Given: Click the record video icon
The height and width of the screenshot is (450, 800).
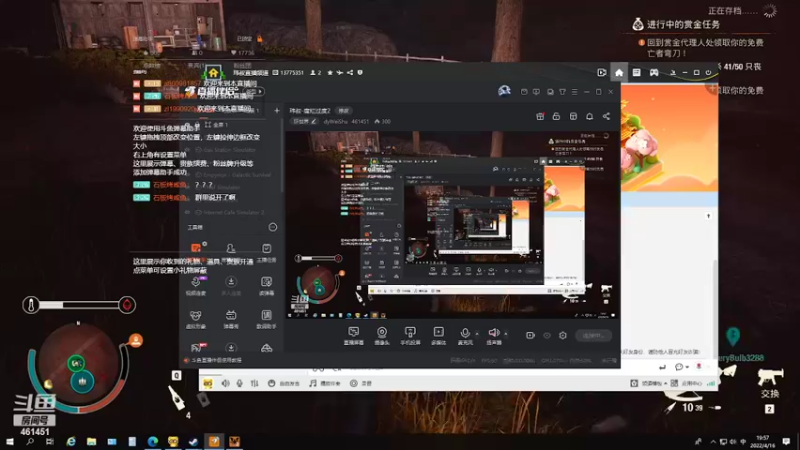Looking at the screenshot, I should 530,335.
